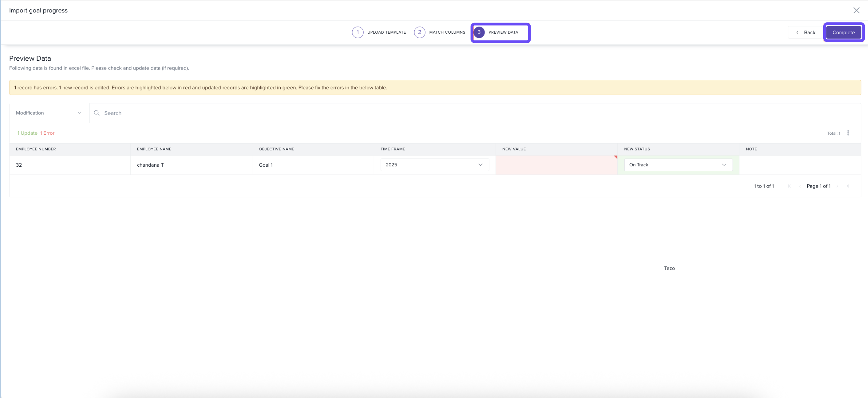Image resolution: width=868 pixels, height=398 pixels.
Task: Click the search magnifier icon
Action: pyautogui.click(x=97, y=113)
